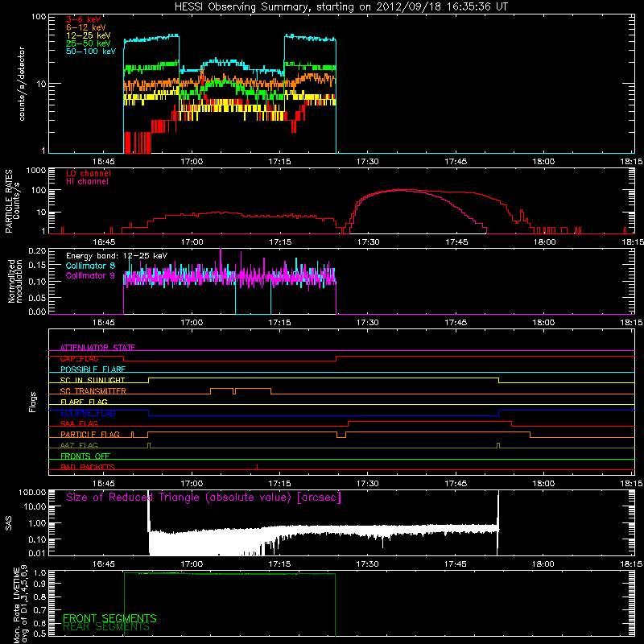Select the 'PARTICLE_FLAG' label
Viewport: 644px width, 644px height.
pos(90,435)
